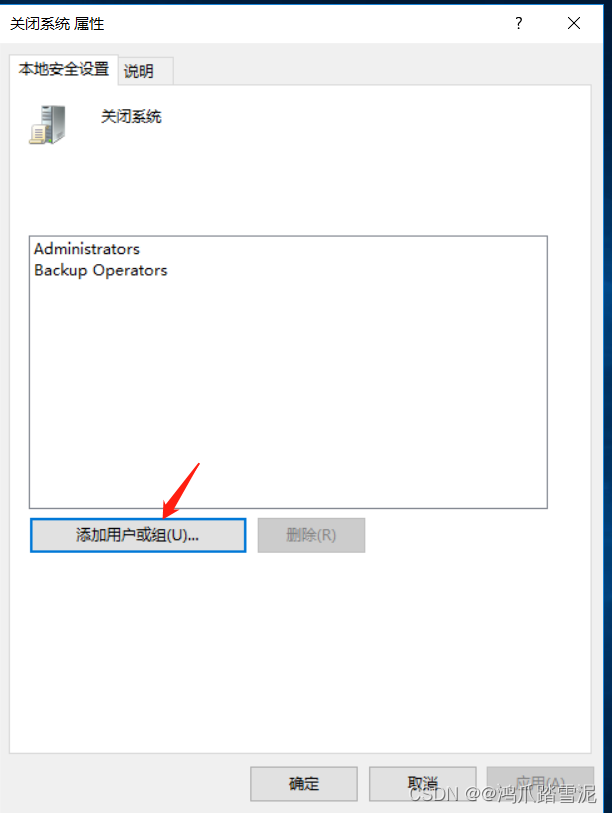612x813 pixels.
Task: Click the question mark help button
Action: coord(519,23)
